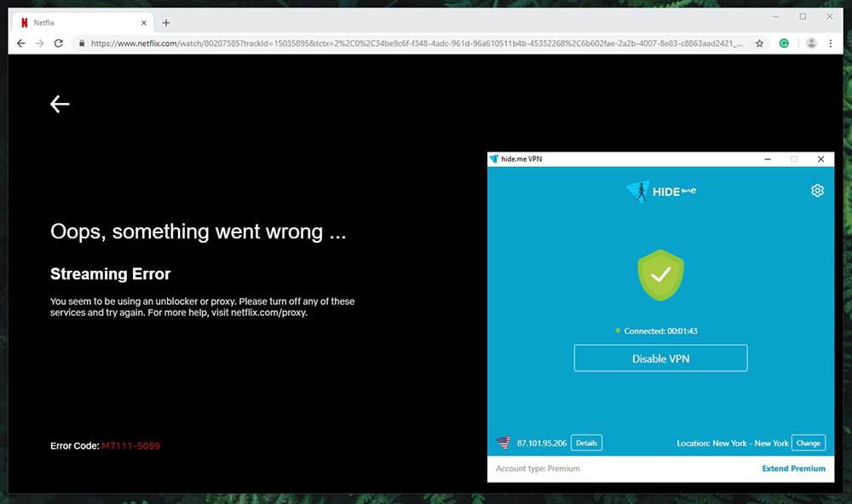
Task: Open Chrome profile avatar
Action: click(811, 43)
